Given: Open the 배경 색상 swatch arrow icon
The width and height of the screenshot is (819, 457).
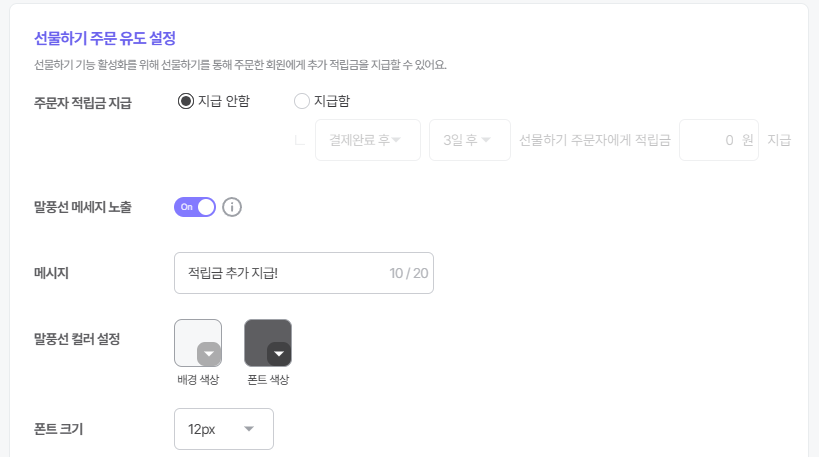Looking at the screenshot, I should [209, 354].
